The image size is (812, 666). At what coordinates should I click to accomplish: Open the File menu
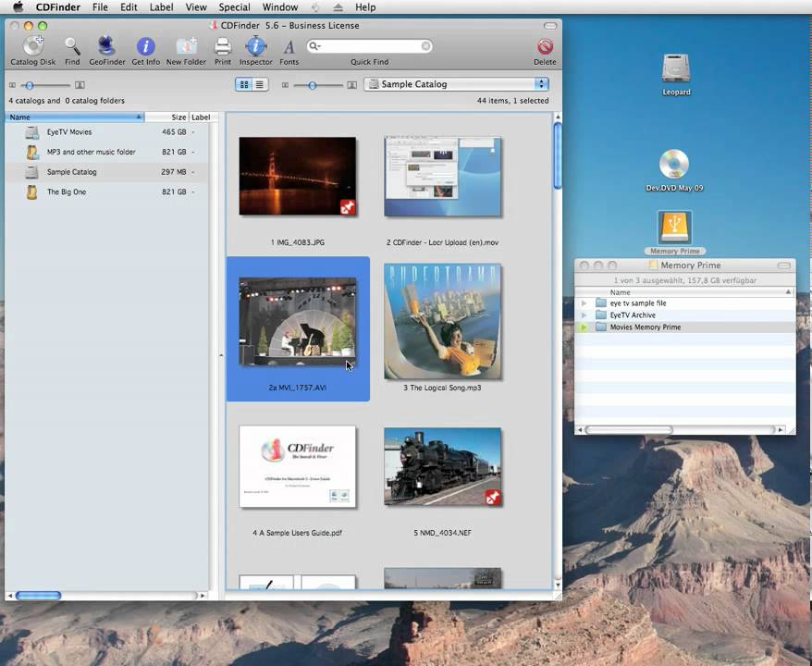tap(100, 7)
